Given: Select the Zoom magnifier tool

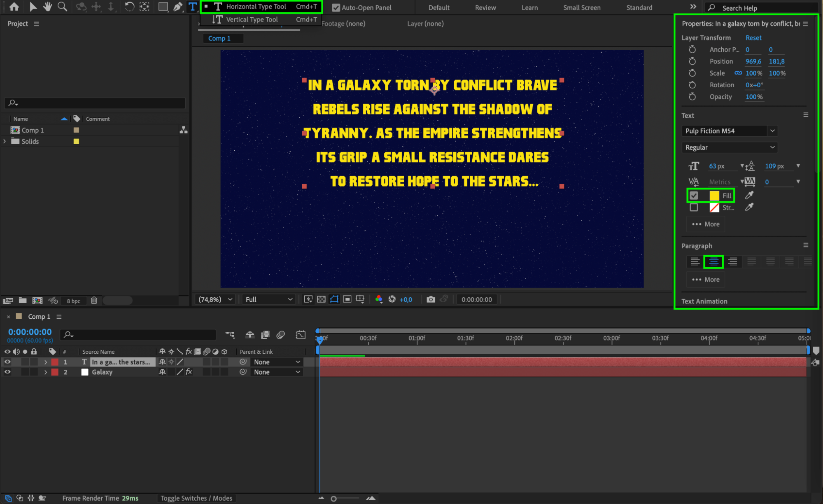Looking at the screenshot, I should (x=62, y=7).
